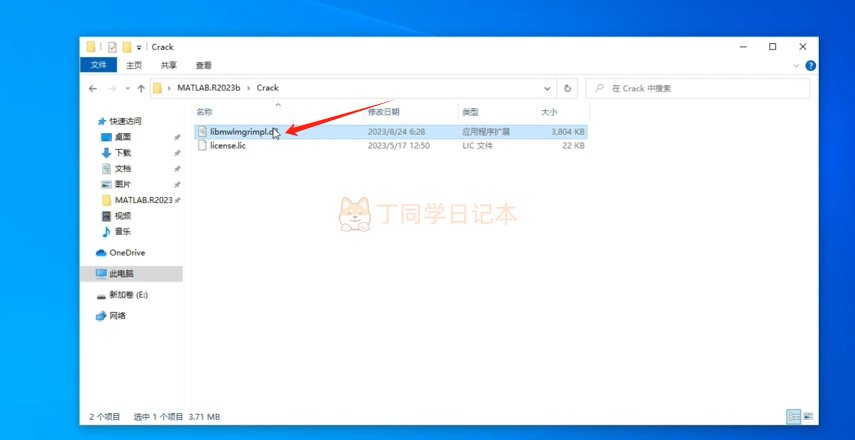Click the folder icon in the title bar
The image size is (855, 440).
(x=91, y=47)
